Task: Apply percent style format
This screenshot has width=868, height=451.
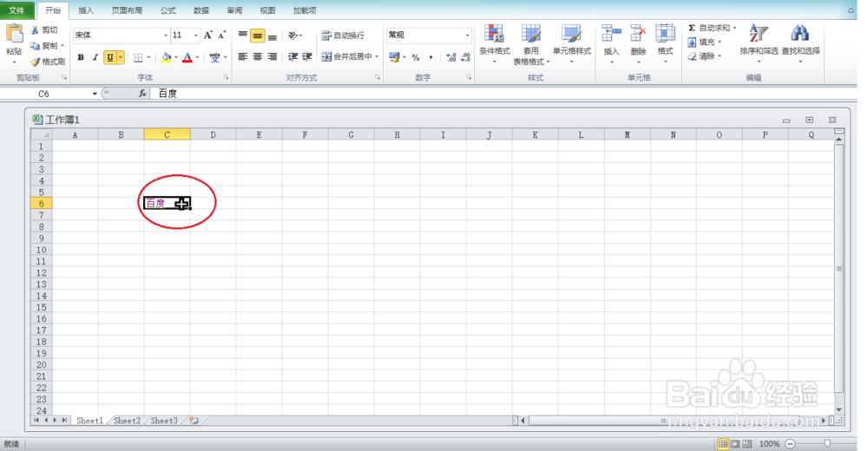Action: (416, 57)
